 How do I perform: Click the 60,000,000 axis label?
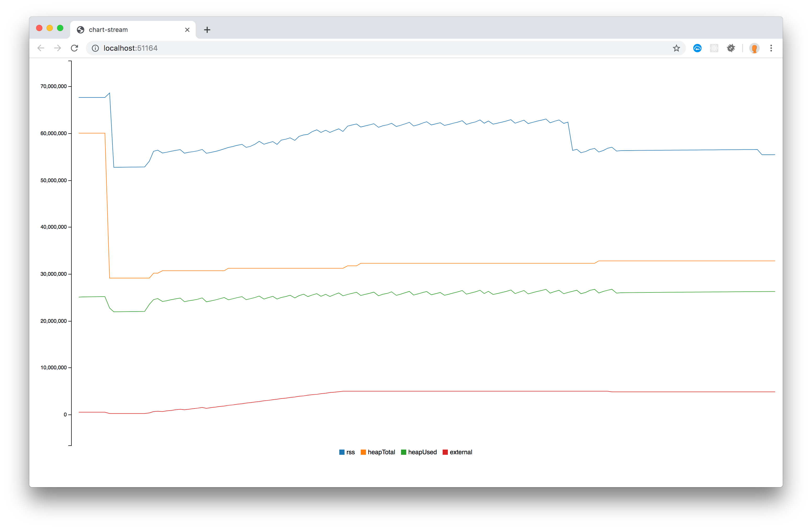(x=54, y=133)
